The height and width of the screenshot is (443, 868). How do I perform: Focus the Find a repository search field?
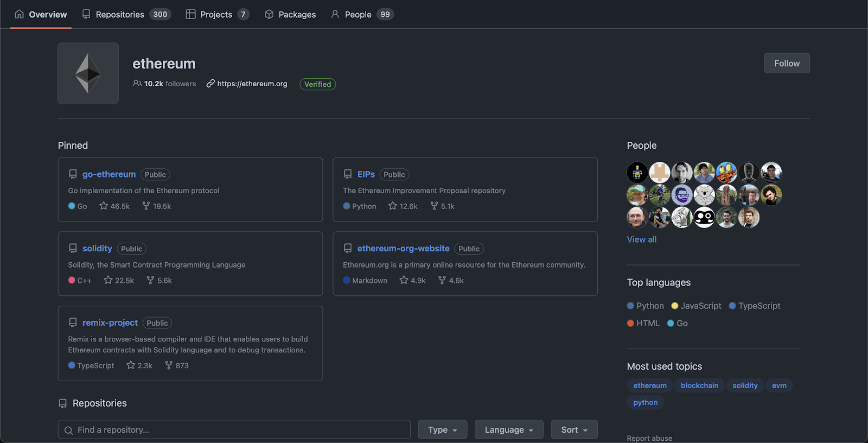click(234, 429)
